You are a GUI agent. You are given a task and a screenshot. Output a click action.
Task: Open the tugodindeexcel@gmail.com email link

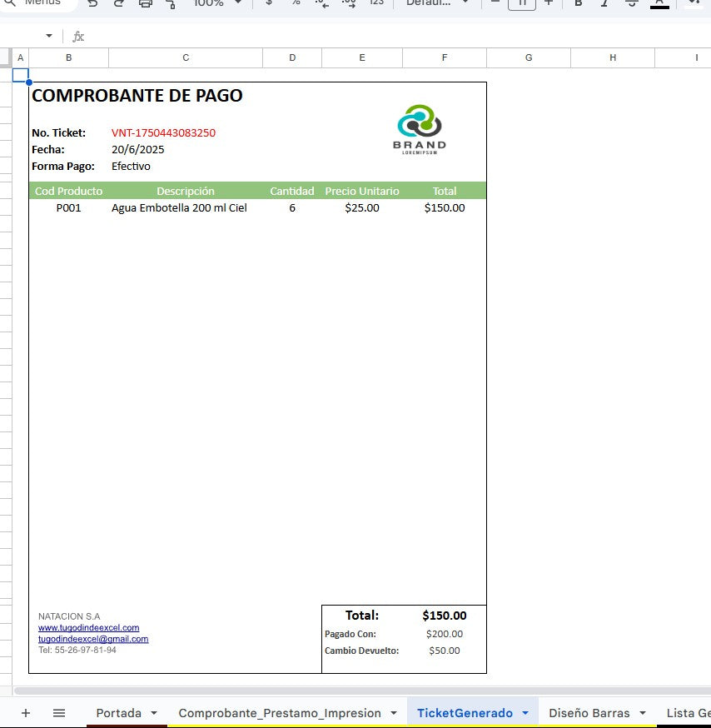tap(93, 639)
